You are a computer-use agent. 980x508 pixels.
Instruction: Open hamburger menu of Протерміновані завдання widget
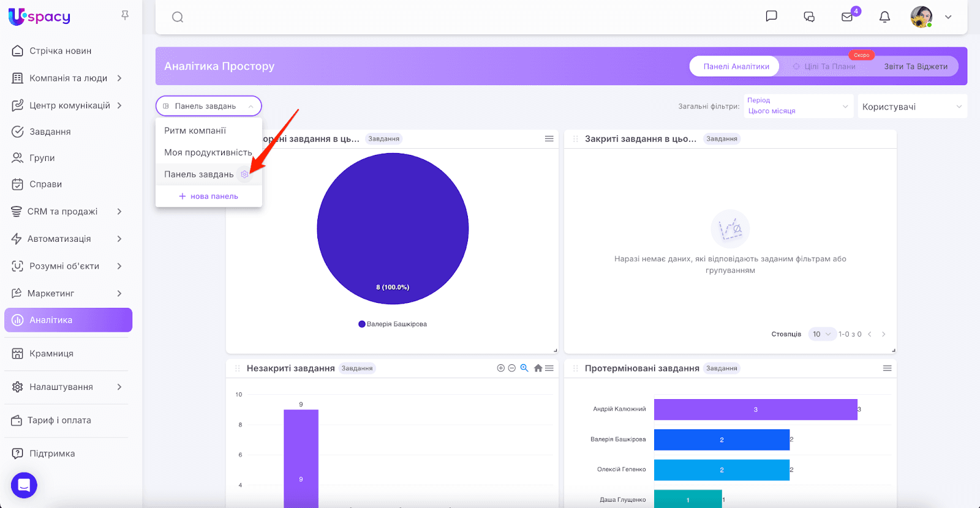pyautogui.click(x=887, y=368)
